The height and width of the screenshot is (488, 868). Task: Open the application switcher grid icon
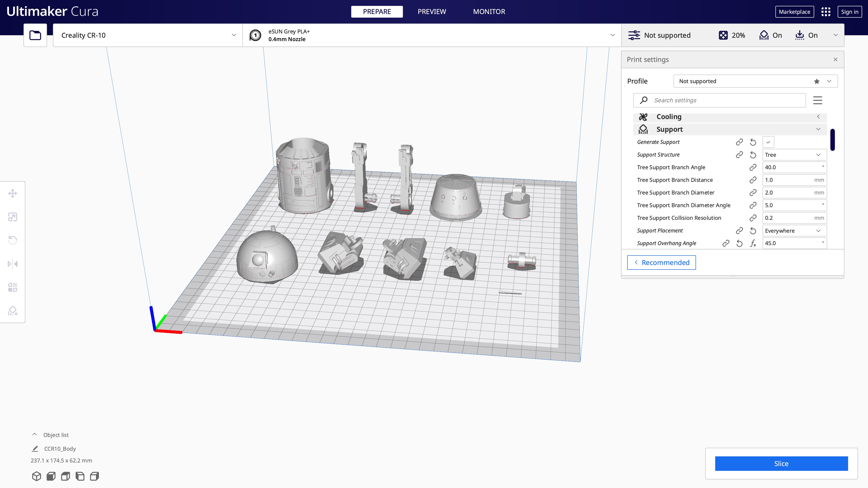click(x=826, y=12)
